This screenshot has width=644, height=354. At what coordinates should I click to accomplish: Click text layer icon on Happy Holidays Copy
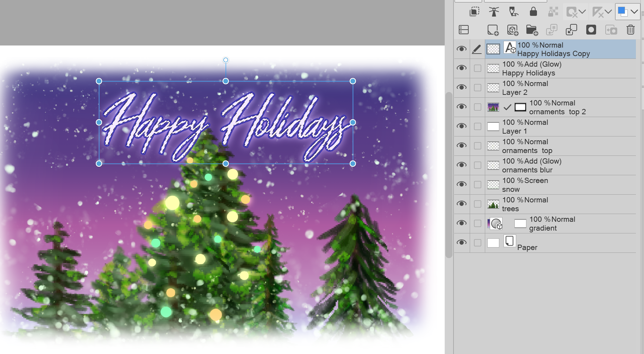tap(510, 48)
